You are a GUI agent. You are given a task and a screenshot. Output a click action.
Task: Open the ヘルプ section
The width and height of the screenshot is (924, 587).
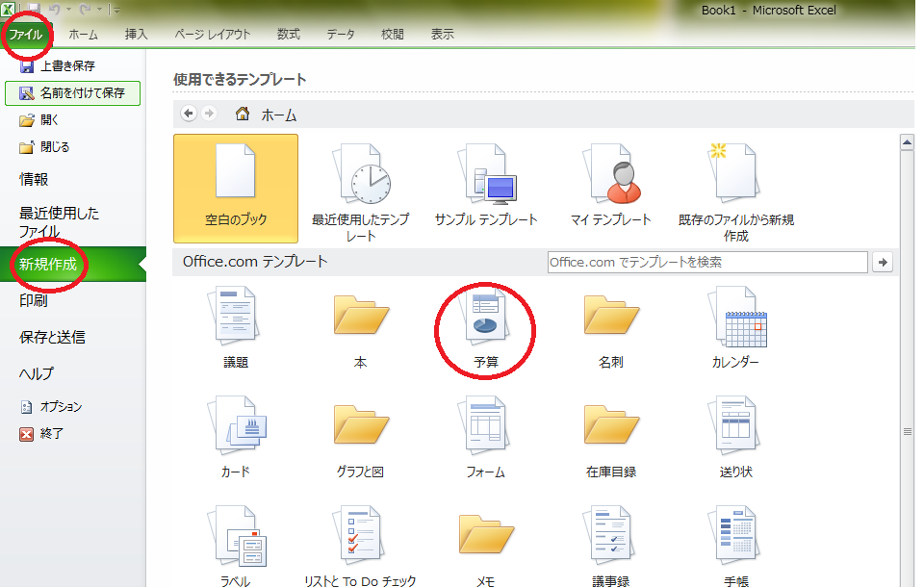coord(36,373)
